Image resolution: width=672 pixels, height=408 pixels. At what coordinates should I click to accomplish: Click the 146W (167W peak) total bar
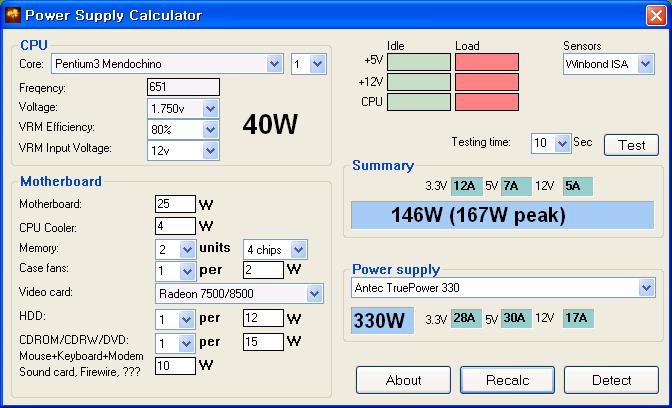tap(502, 215)
